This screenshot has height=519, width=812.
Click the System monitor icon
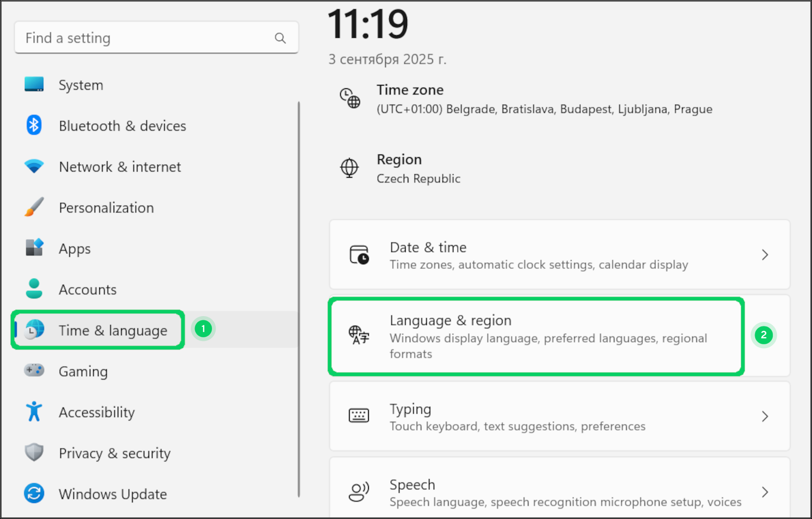click(34, 84)
